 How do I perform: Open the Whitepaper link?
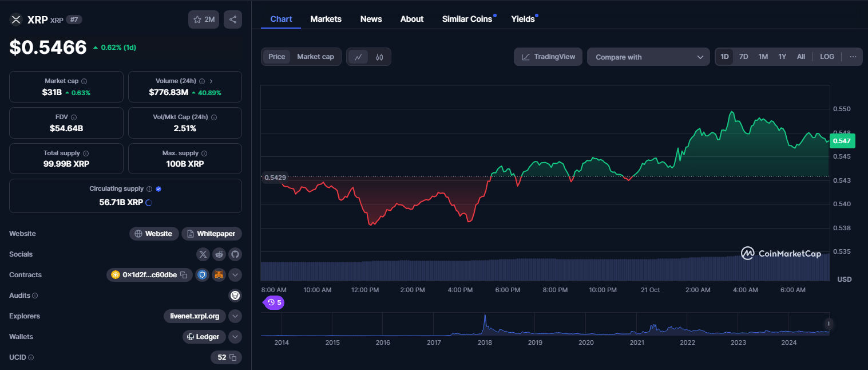coord(212,234)
